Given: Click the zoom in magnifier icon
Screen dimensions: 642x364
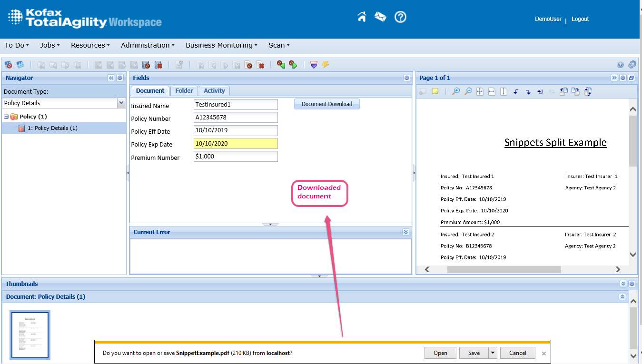Looking at the screenshot, I should coord(456,91).
